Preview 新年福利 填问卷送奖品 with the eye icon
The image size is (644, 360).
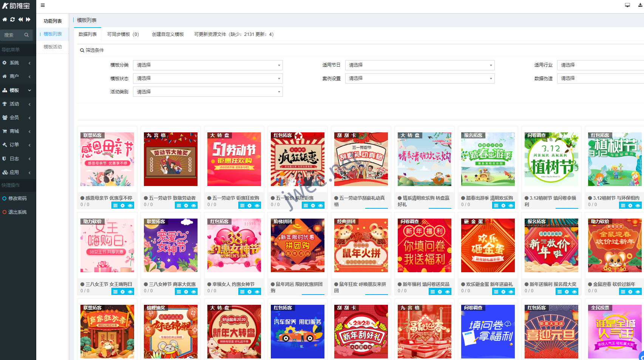coord(448,292)
